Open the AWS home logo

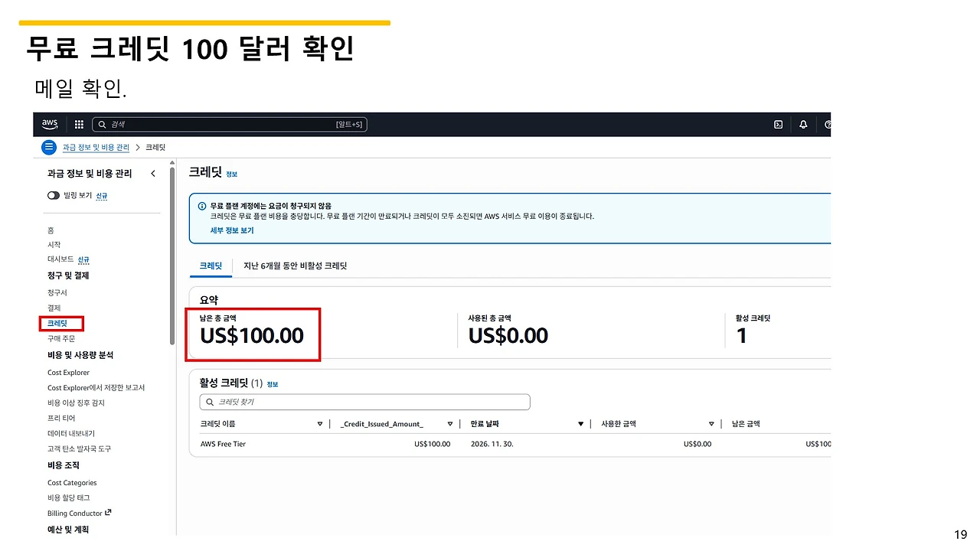(x=49, y=124)
